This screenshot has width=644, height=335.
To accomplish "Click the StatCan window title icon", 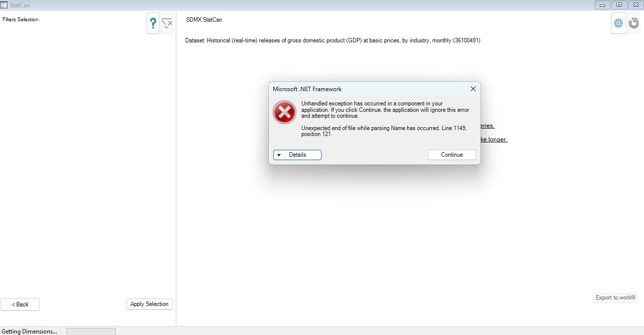I will coord(4,5).
